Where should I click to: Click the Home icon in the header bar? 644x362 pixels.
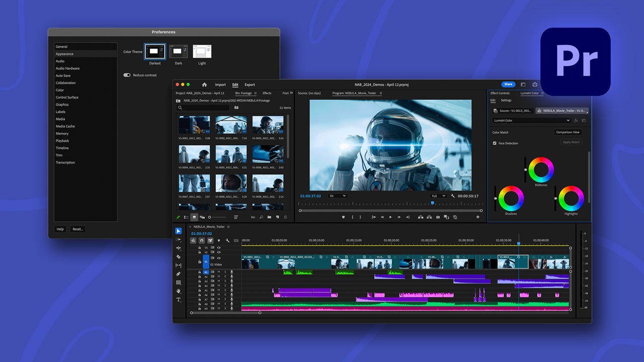pos(204,84)
